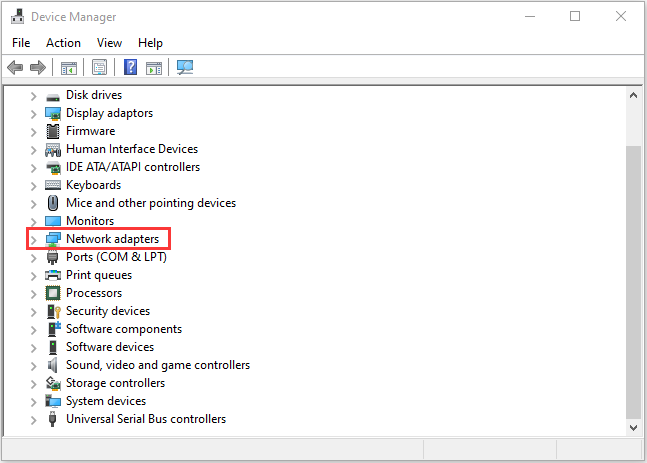Image resolution: width=647 pixels, height=463 pixels.
Task: Click the Show/Hide Action Pane toolbar icon
Action: (x=154, y=68)
